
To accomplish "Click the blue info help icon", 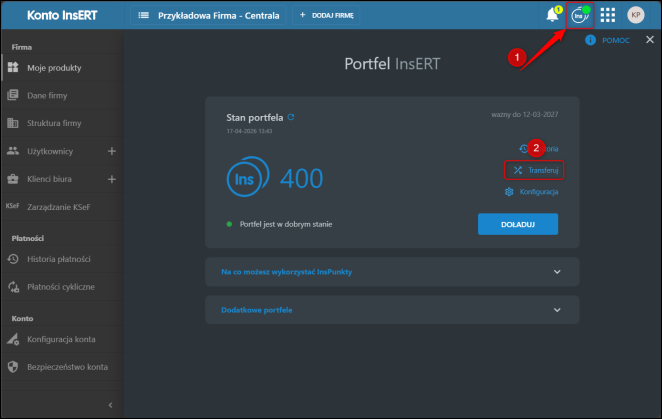I will 590,40.
